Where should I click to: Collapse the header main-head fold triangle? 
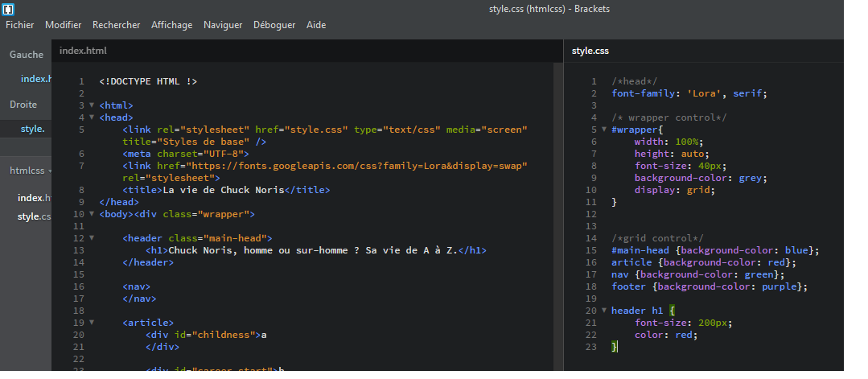(x=92, y=237)
